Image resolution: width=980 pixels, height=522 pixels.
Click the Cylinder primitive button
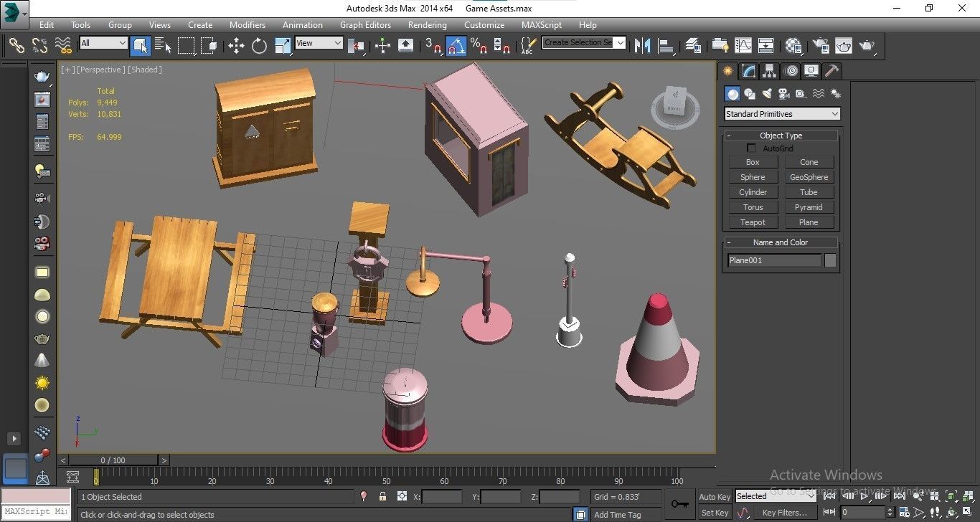tap(753, 192)
